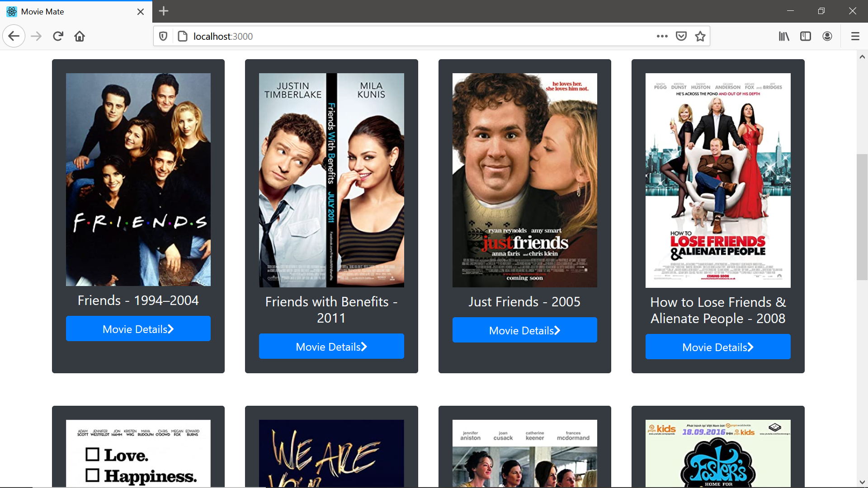
Task: Show tracking protection shield info
Action: click(164, 36)
